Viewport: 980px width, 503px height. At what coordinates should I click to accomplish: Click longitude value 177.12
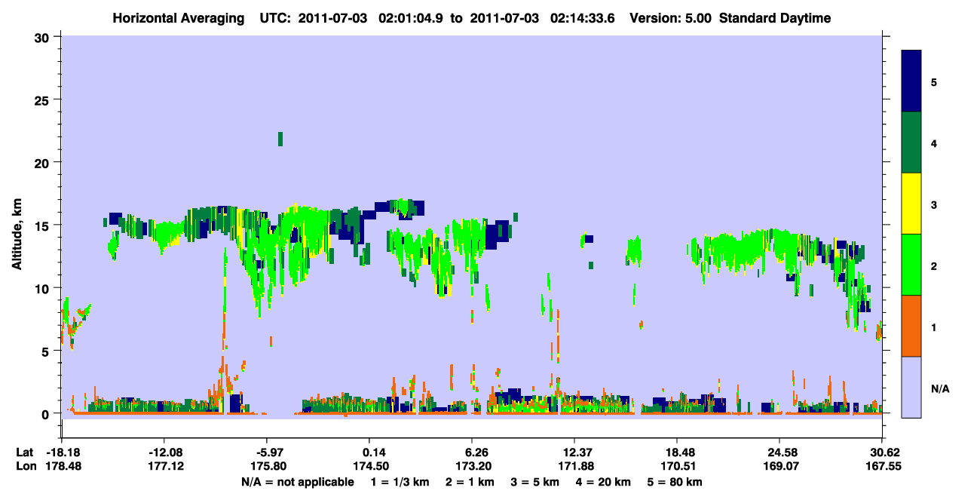click(165, 467)
